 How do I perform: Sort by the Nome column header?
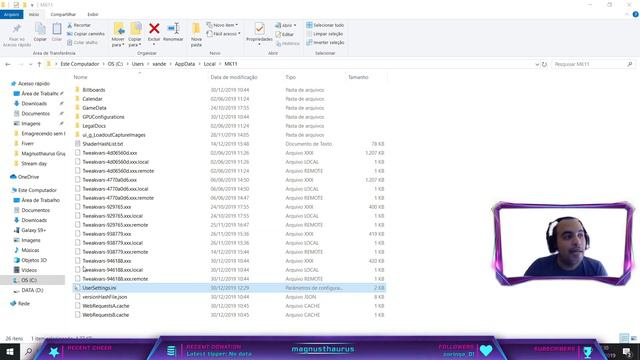[x=80, y=77]
